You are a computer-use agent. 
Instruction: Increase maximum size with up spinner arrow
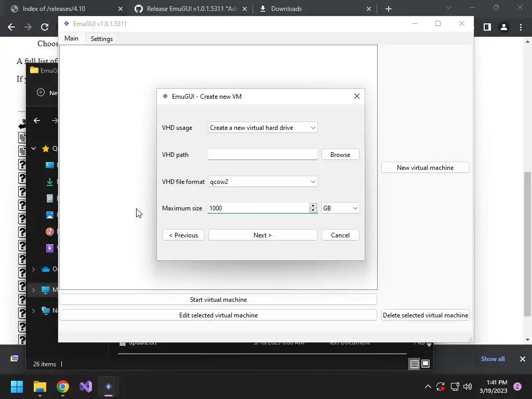click(313, 206)
